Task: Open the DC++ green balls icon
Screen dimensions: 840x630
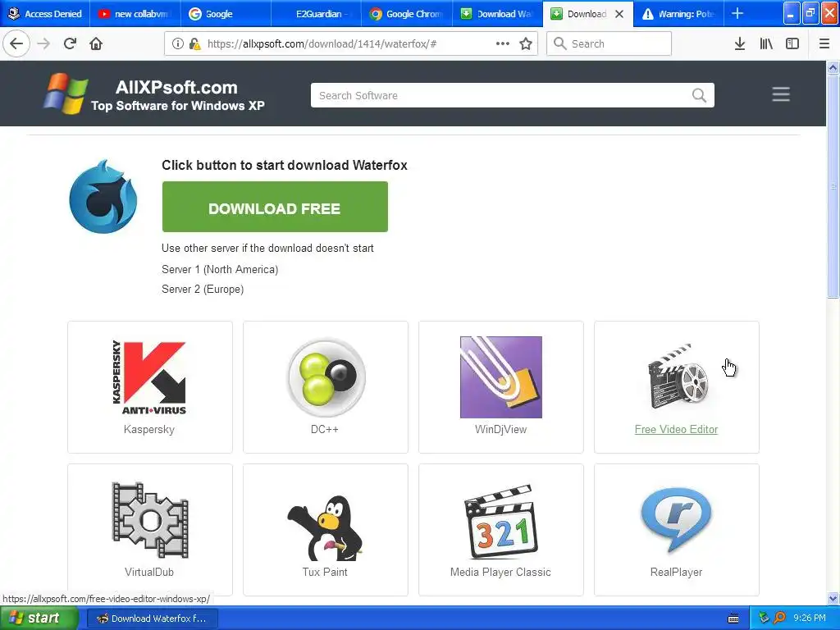Action: (326, 377)
